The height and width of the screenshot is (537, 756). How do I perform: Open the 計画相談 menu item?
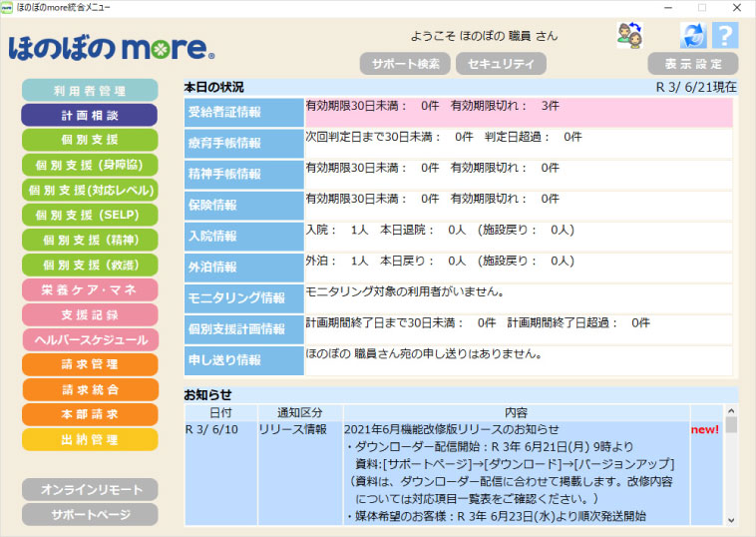[90, 116]
